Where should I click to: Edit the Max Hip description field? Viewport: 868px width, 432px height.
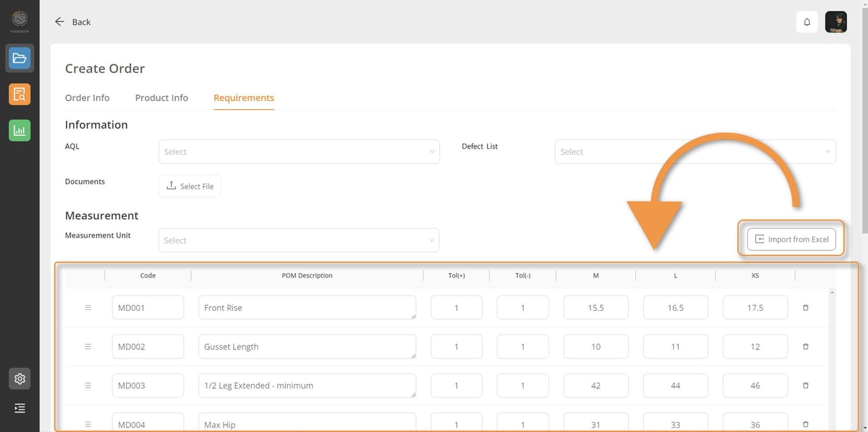click(x=307, y=422)
